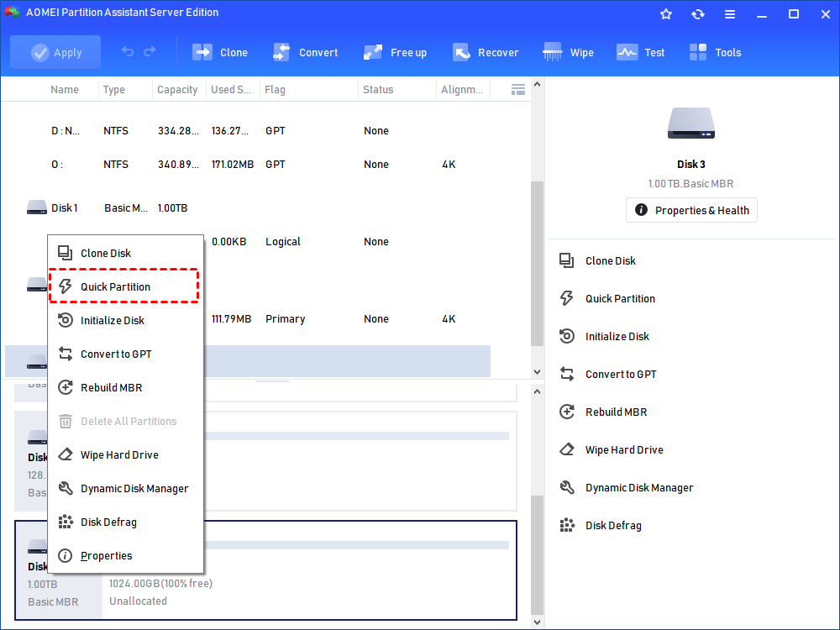Open the column view options icon

(518, 90)
